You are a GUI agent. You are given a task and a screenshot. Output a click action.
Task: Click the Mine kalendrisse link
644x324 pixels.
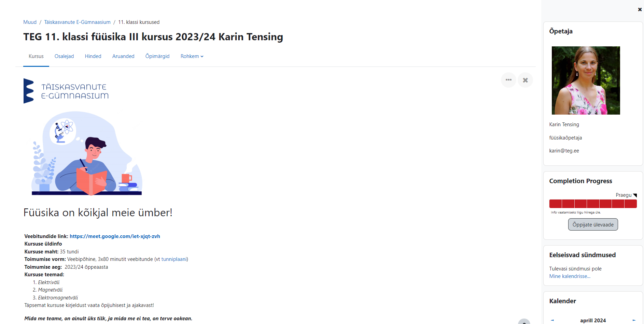570,276
